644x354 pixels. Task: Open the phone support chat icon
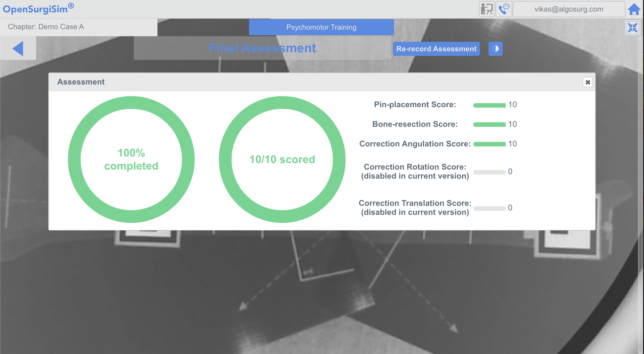point(504,9)
